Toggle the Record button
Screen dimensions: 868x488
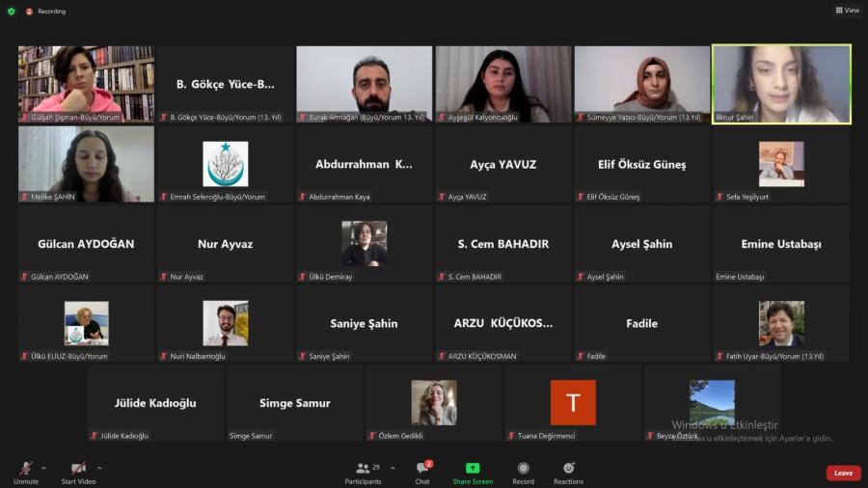pos(523,472)
